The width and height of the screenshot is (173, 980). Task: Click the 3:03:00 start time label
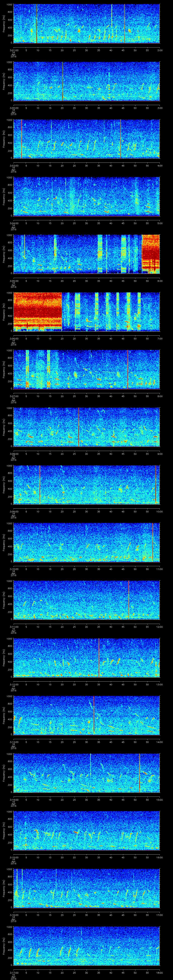(14, 166)
